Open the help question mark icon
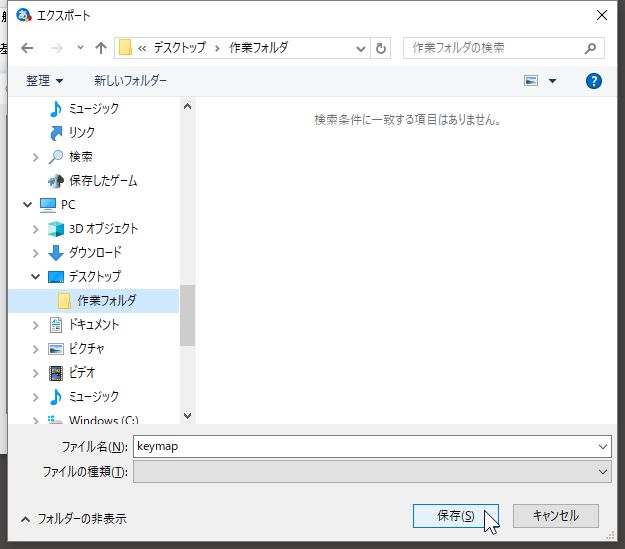 (x=594, y=81)
